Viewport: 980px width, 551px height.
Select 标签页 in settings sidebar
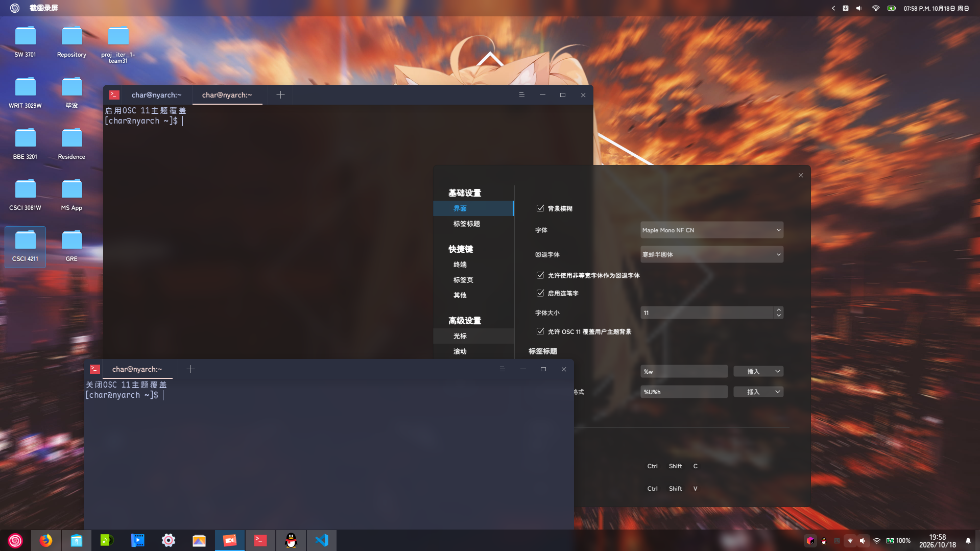click(x=473, y=280)
